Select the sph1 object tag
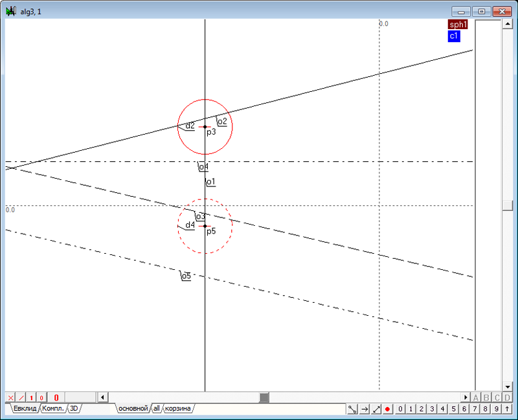This screenshot has height=420, width=518. click(458, 25)
